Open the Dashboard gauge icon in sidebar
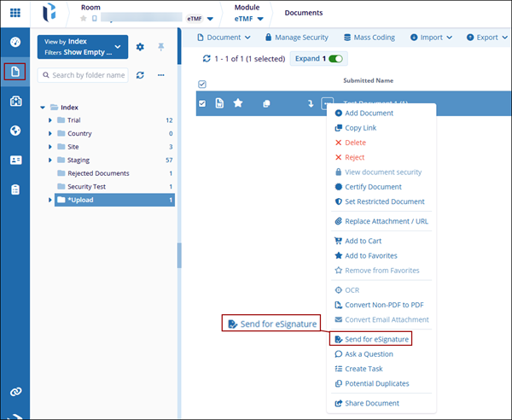512x420 pixels. pyautogui.click(x=15, y=43)
